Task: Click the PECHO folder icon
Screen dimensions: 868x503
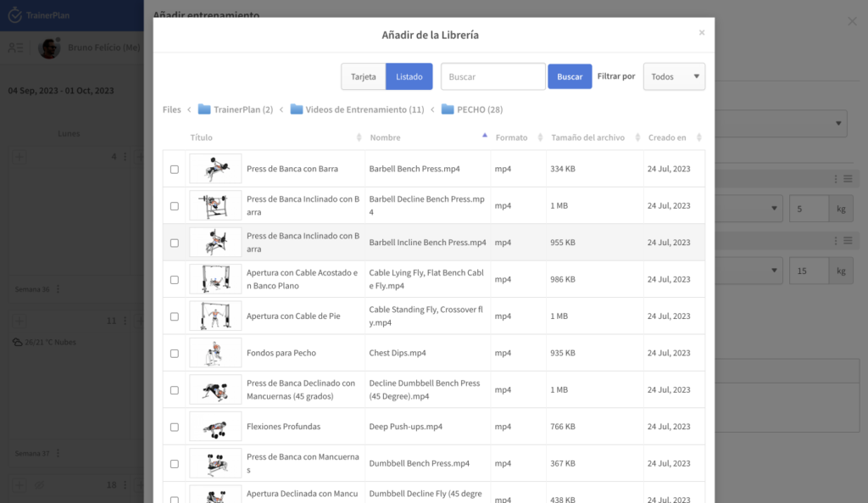Action: click(448, 109)
